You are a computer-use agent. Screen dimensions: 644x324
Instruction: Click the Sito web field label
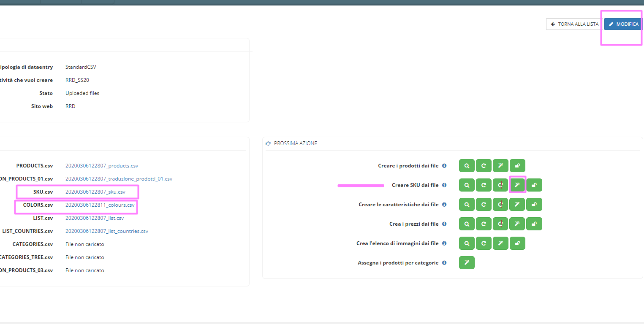pos(42,106)
